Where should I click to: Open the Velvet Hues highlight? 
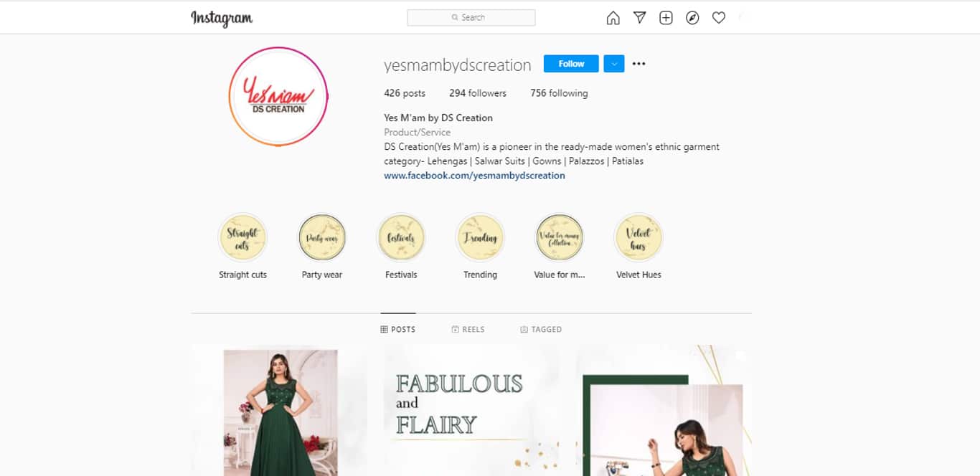(639, 238)
